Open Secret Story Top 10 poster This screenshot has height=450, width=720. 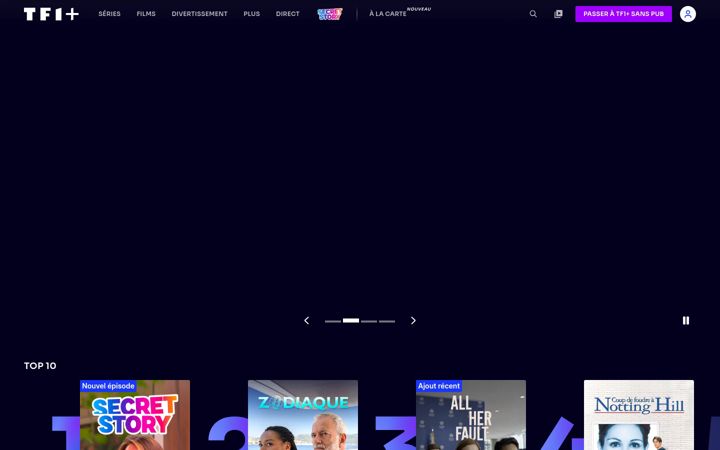135,415
